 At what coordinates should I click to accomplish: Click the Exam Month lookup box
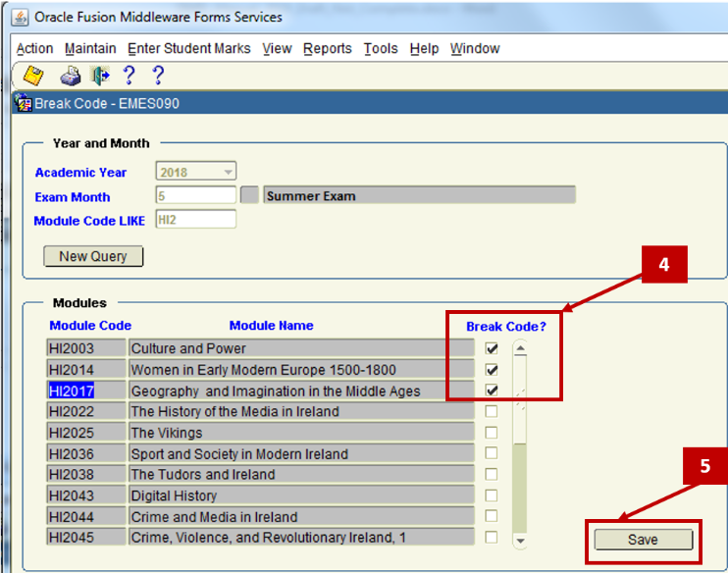click(x=249, y=195)
